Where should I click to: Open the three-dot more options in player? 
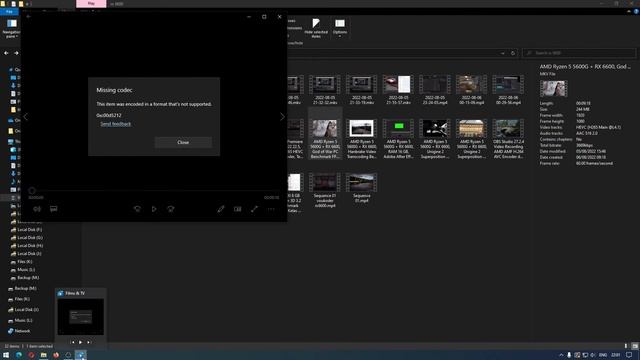point(271,209)
